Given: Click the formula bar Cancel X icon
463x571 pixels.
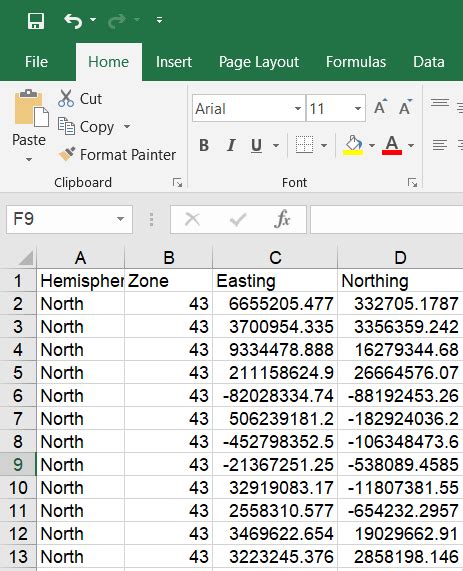Looking at the screenshot, I should pyautogui.click(x=192, y=219).
